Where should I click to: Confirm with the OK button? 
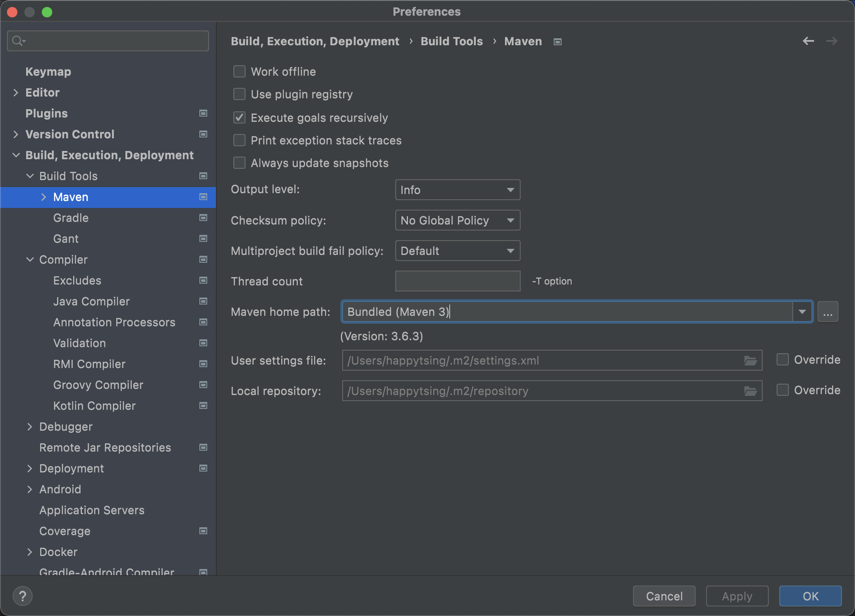click(811, 596)
